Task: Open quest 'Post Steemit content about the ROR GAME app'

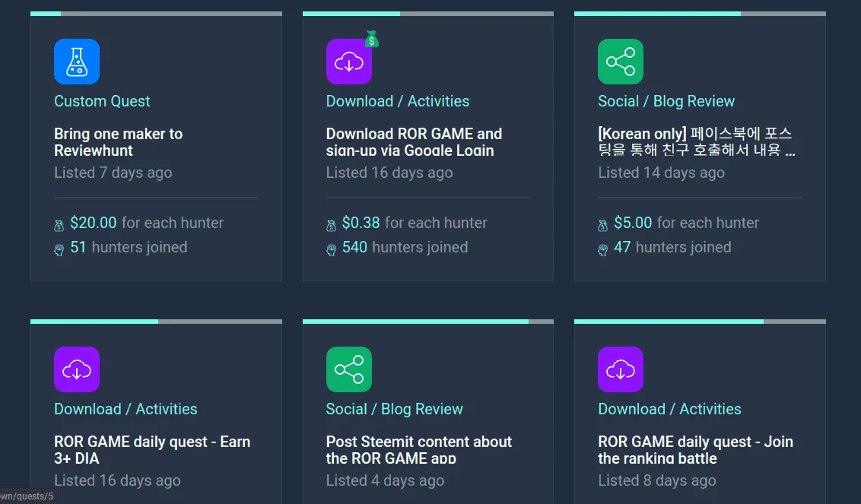Action: pyautogui.click(x=419, y=450)
